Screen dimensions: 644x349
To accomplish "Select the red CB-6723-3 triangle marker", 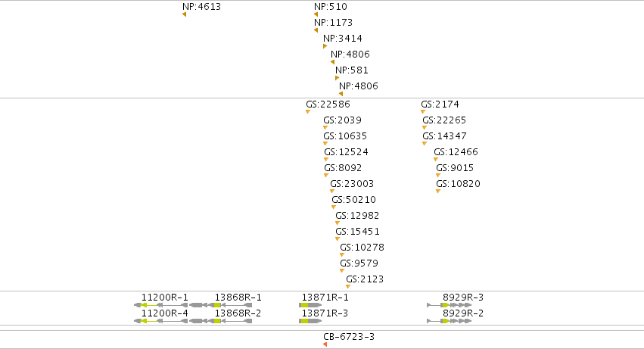I will coord(325,344).
